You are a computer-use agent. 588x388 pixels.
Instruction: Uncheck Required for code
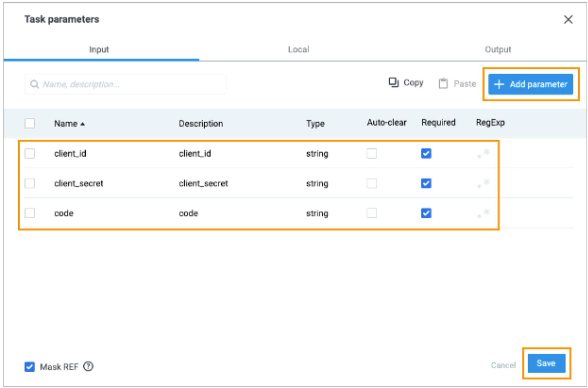pyautogui.click(x=426, y=213)
